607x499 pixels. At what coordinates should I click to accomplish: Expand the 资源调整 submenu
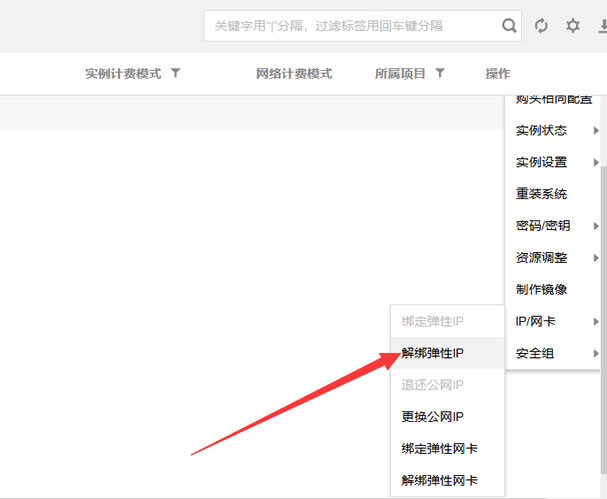click(x=553, y=258)
